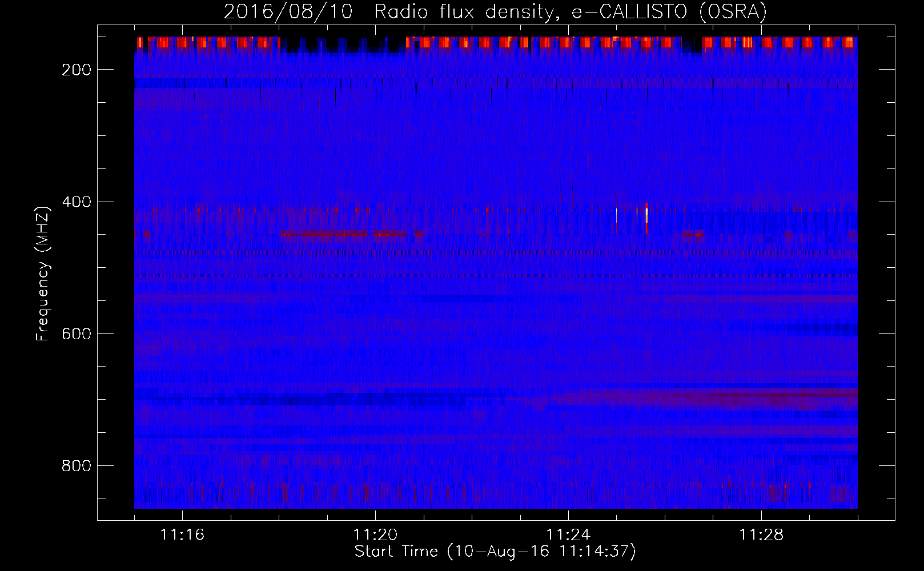Click the 11:28 time tick label
The height and width of the screenshot is (571, 924).
761,535
